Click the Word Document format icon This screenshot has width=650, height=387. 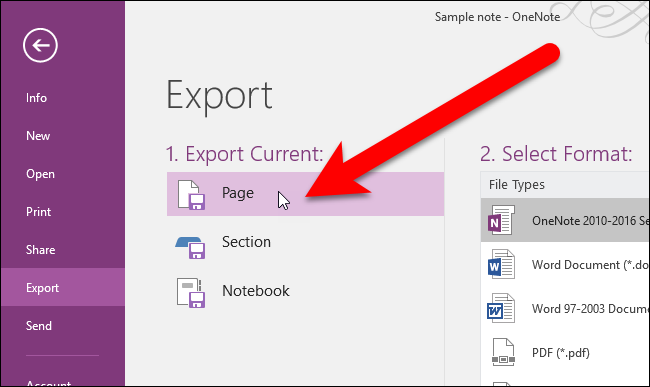pos(501,264)
